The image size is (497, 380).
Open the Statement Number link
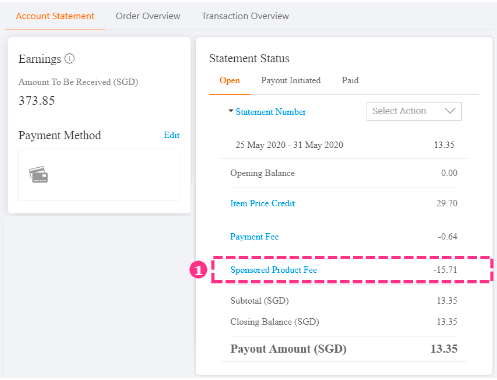pyautogui.click(x=271, y=112)
